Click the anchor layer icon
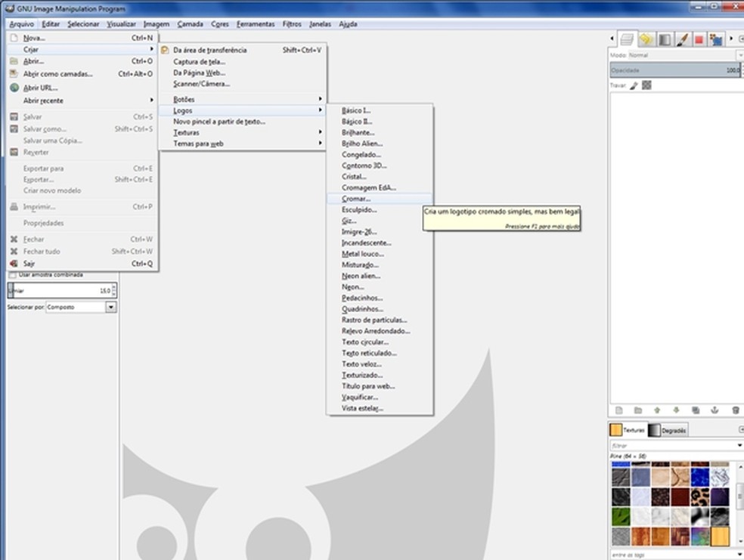744x560 pixels. point(714,410)
